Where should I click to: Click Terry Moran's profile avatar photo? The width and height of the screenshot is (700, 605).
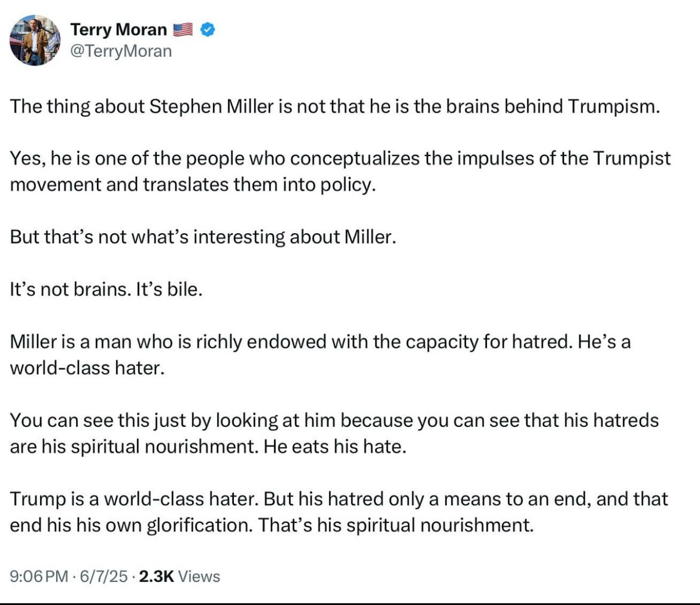[35, 39]
